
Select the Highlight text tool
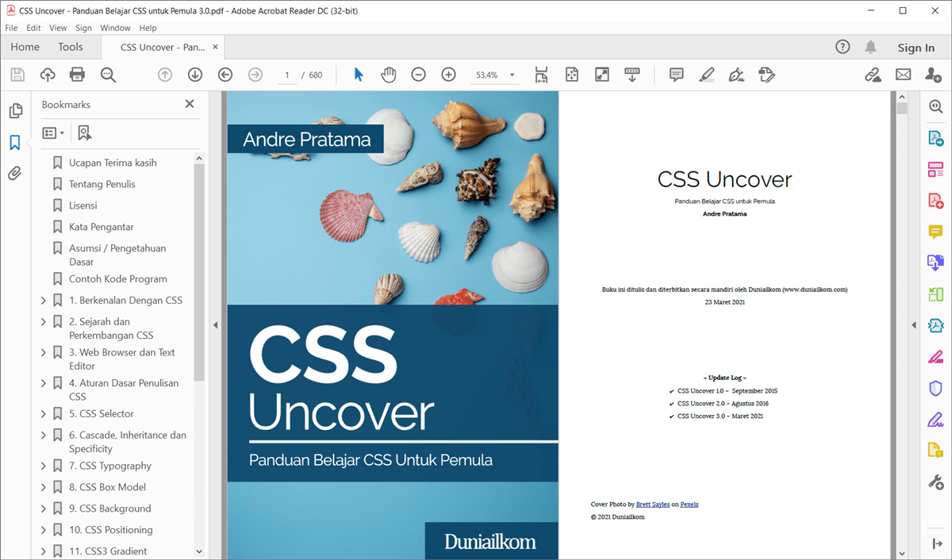tap(706, 75)
